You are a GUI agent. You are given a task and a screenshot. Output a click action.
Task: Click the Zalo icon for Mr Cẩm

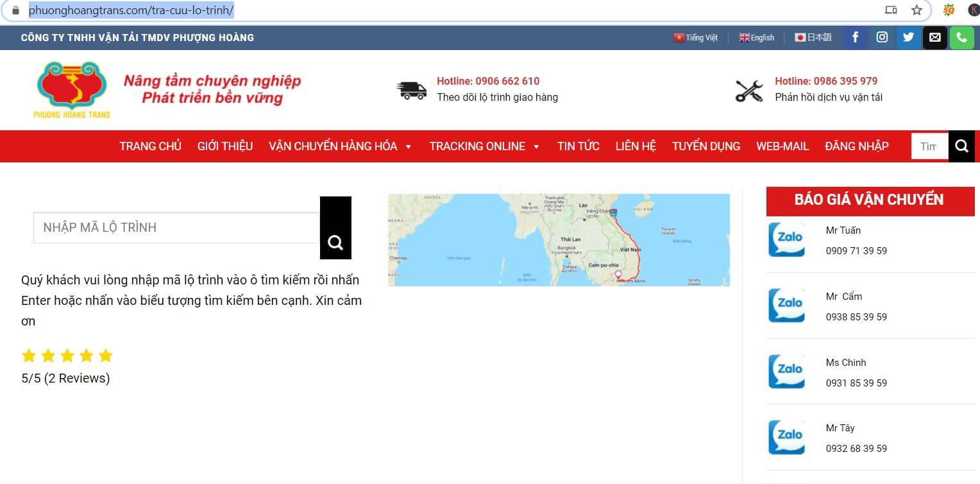click(x=786, y=306)
